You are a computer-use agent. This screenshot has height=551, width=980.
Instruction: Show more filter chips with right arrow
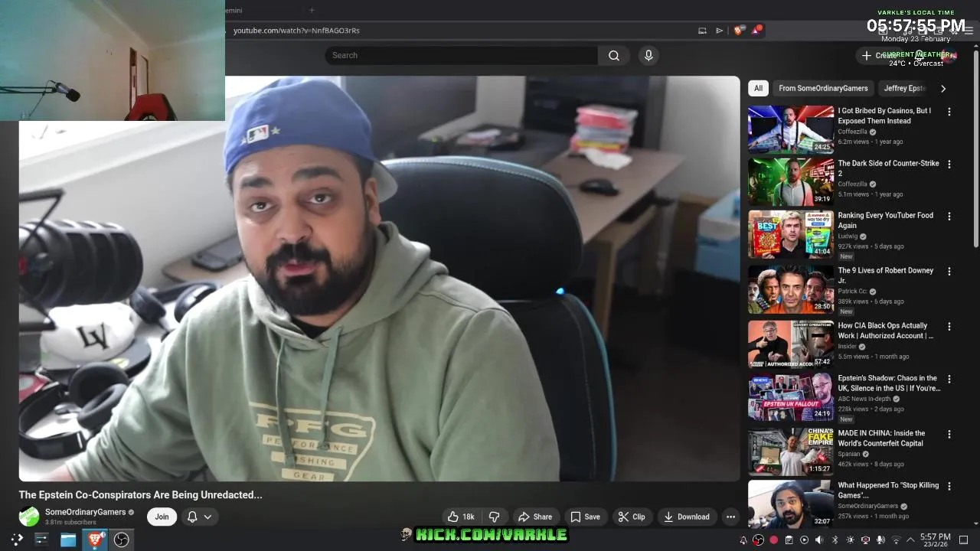click(x=943, y=88)
